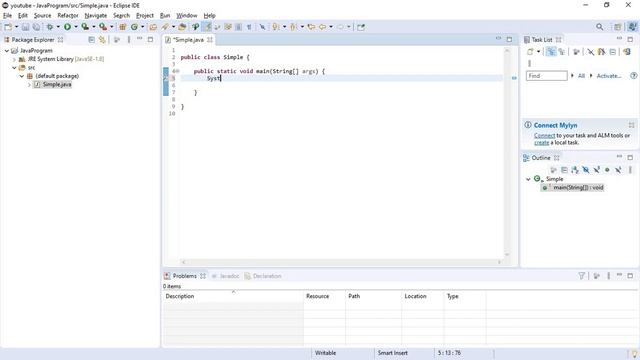Start debugging with the bug icon
Screen dimensions: 640x360
pos(50,27)
